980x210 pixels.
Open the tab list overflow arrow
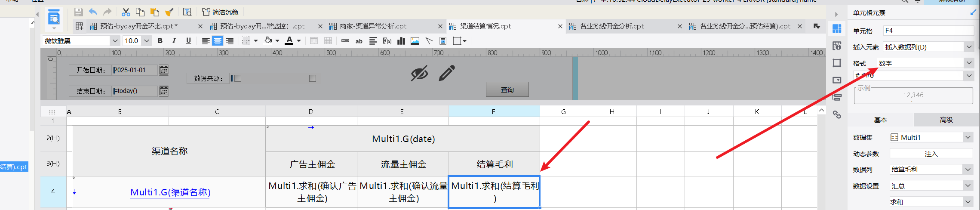click(817, 26)
